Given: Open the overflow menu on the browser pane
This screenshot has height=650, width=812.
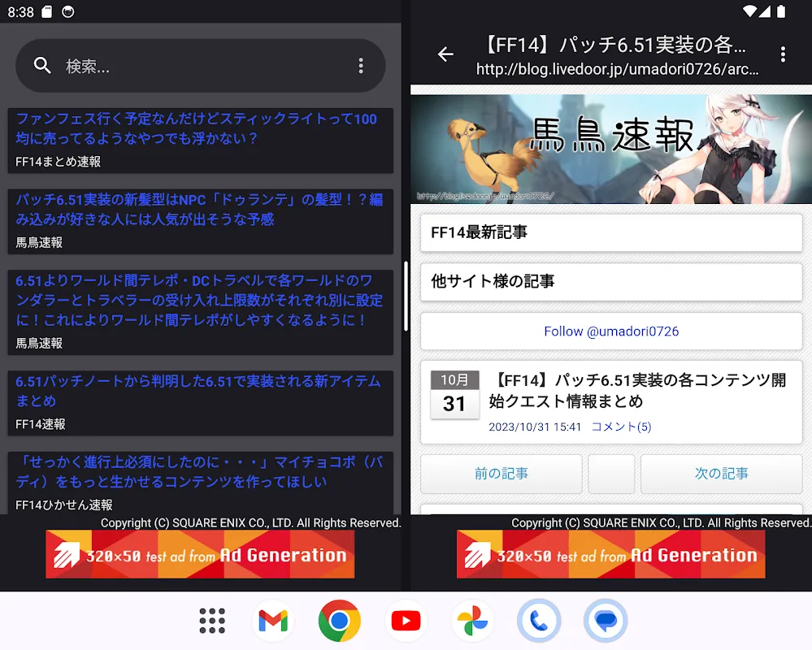Looking at the screenshot, I should point(783,54).
